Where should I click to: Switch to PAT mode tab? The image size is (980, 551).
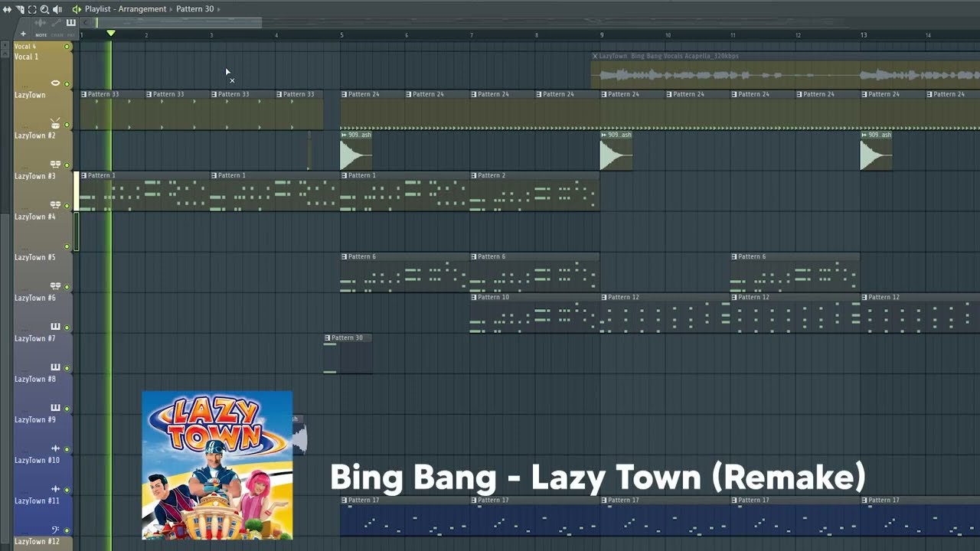click(x=70, y=34)
